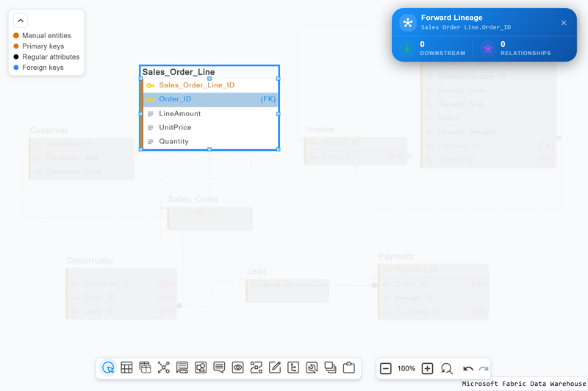Click the dimmed Customer_Add attribute
Viewport: 588px width, 391px height.
pos(72,158)
